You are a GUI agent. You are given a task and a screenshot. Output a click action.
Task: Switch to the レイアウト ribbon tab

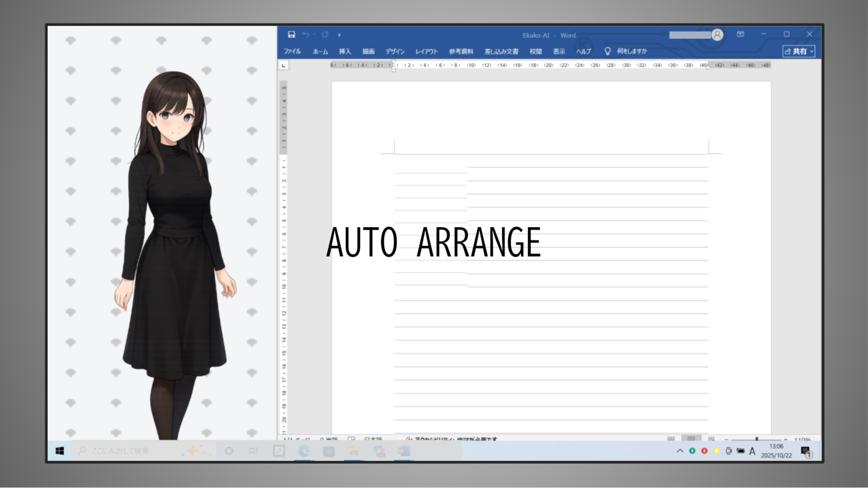427,51
